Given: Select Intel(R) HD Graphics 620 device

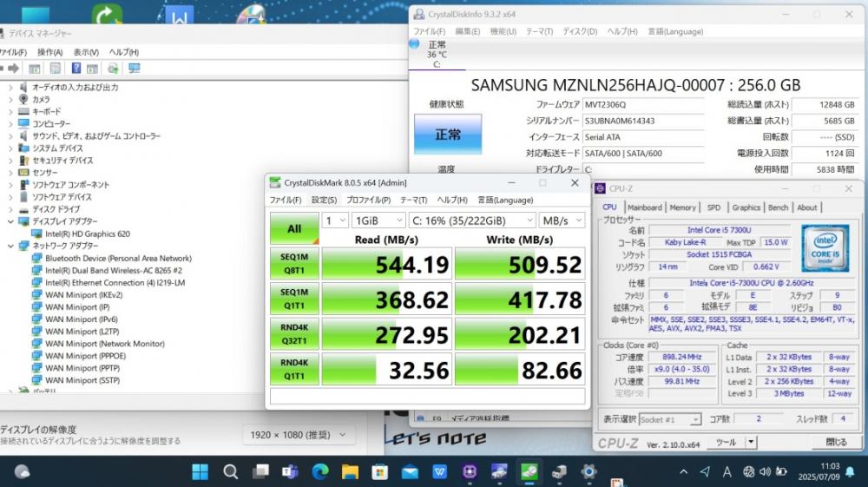Looking at the screenshot, I should [x=88, y=234].
